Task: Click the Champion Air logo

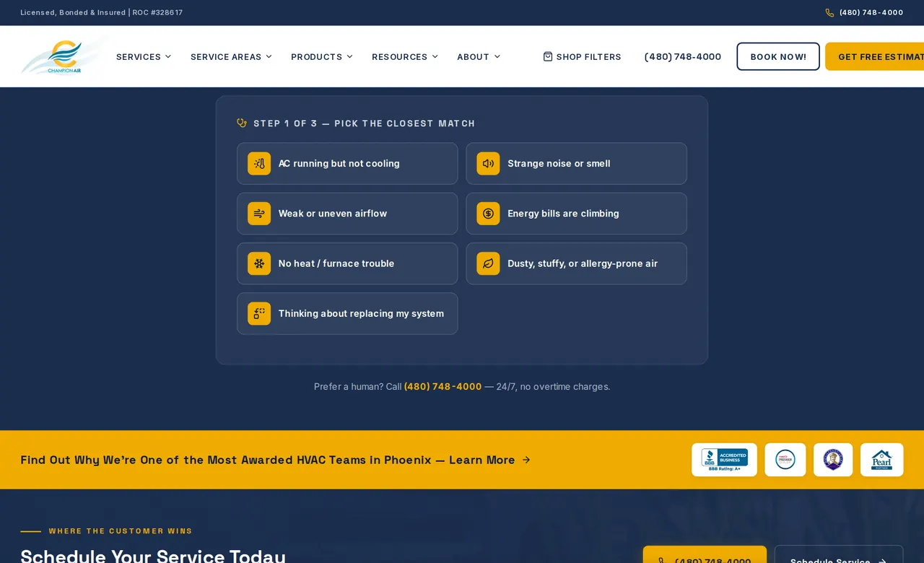Action: coord(64,56)
